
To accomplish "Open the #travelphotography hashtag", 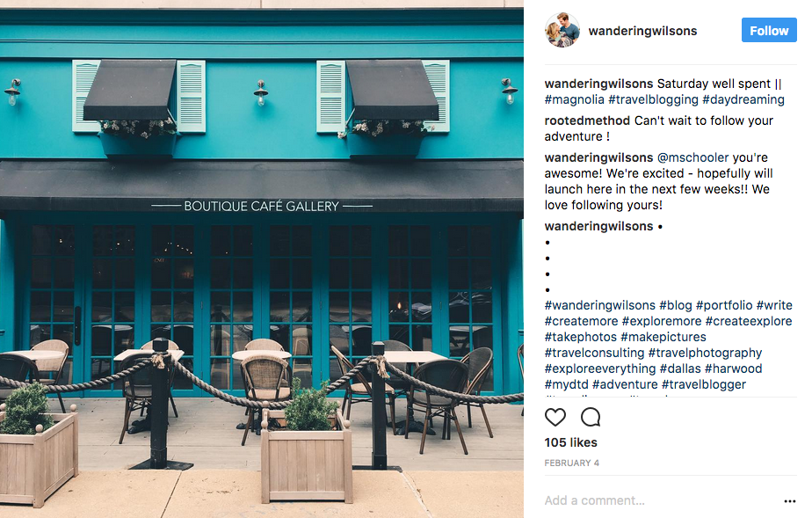I will 705,353.
